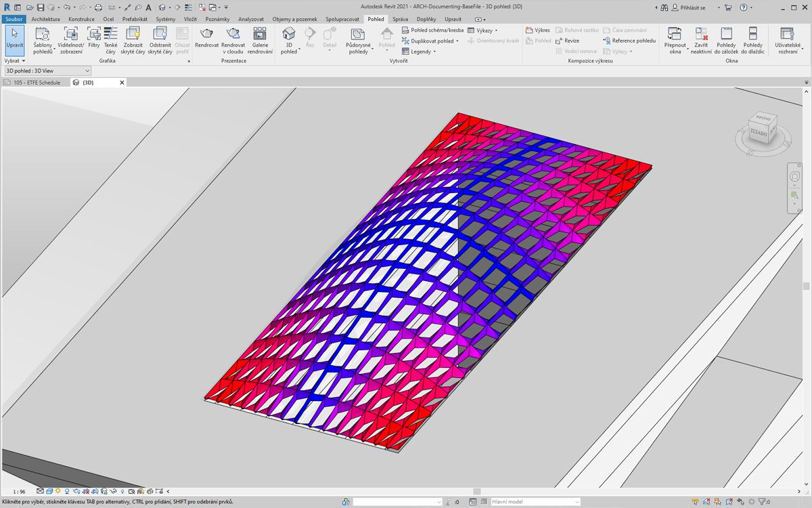Click Pohledy do dlaždic tile views
Image resolution: width=812 pixels, height=508 pixels.
[752, 41]
